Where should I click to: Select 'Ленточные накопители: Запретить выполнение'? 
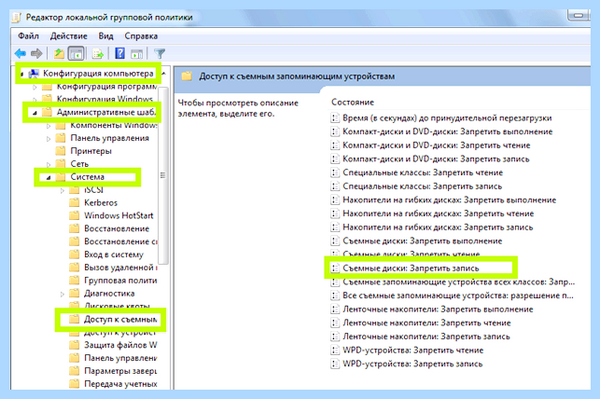438,309
